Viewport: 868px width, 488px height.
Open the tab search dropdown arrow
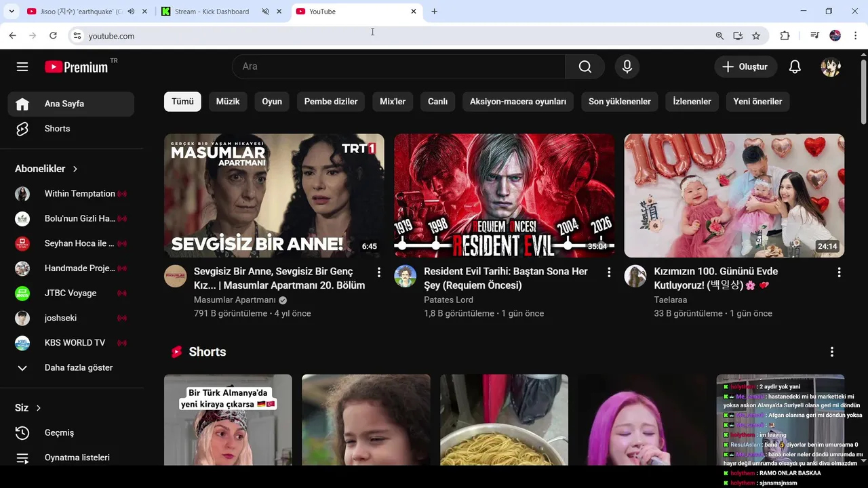point(12,12)
